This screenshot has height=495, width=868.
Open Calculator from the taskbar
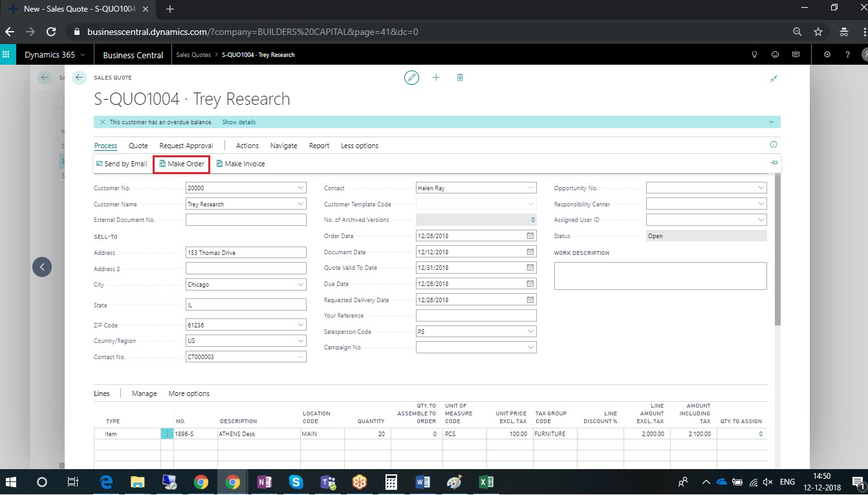point(391,482)
